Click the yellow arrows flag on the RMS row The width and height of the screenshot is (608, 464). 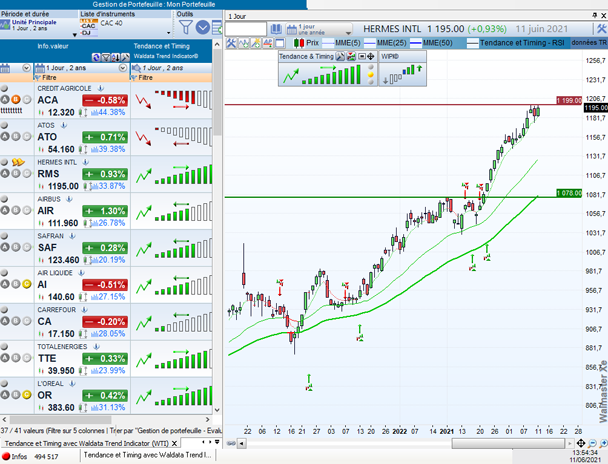18,162
